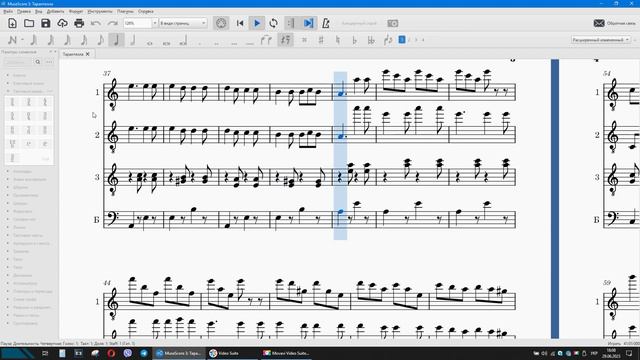This screenshot has width=640, height=360.
Task: Apply sharp accidental
Action: [321, 40]
